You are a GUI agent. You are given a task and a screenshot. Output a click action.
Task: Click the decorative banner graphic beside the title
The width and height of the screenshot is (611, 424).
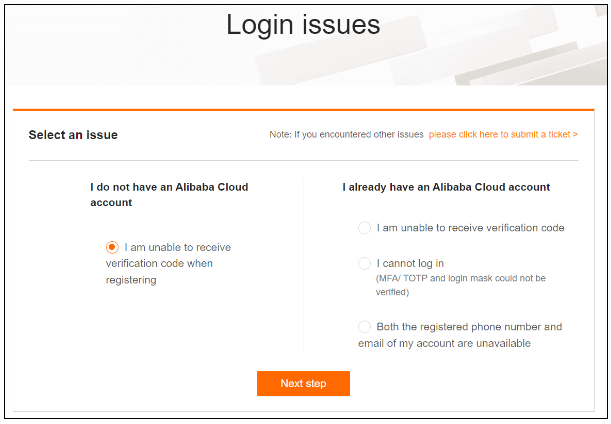(x=500, y=50)
